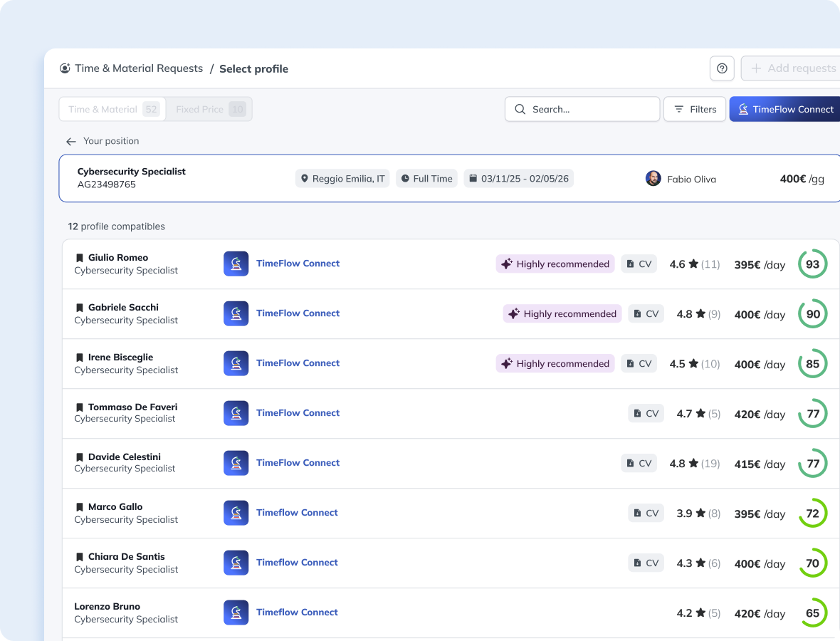Click the help question mark icon
Viewport: 840px width, 641px height.
click(722, 68)
